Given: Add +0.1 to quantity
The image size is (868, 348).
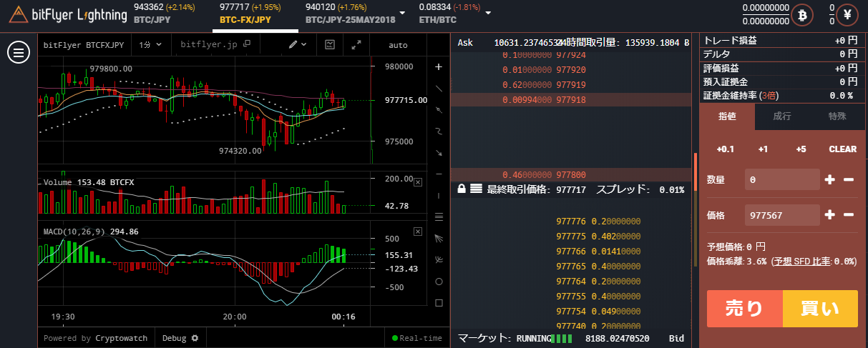Looking at the screenshot, I should click(x=726, y=149).
